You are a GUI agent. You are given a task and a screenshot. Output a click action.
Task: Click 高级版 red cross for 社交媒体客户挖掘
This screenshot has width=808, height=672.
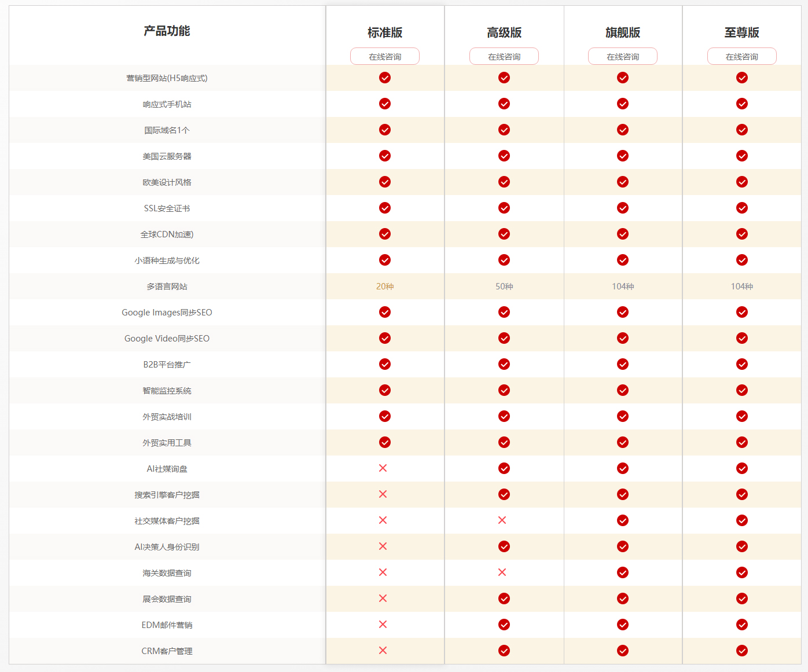coord(502,520)
